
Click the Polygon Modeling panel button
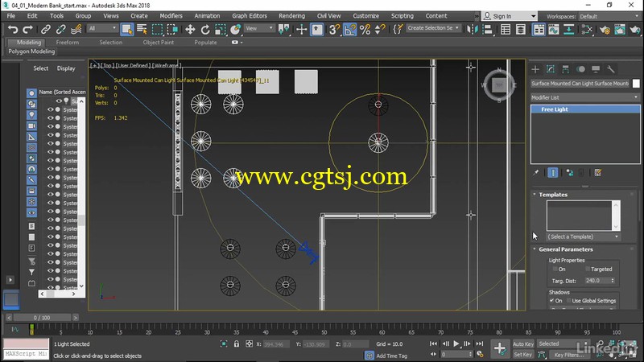(x=31, y=51)
